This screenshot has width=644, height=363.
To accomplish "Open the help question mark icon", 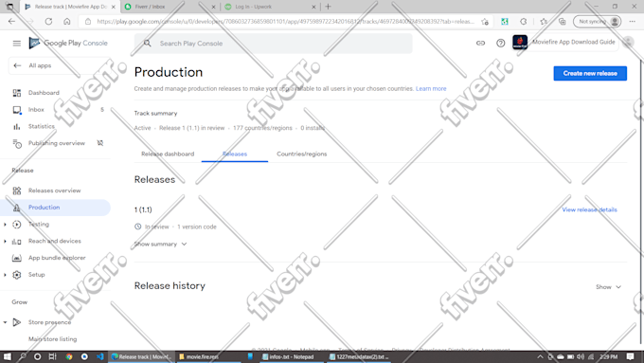I will (x=500, y=43).
